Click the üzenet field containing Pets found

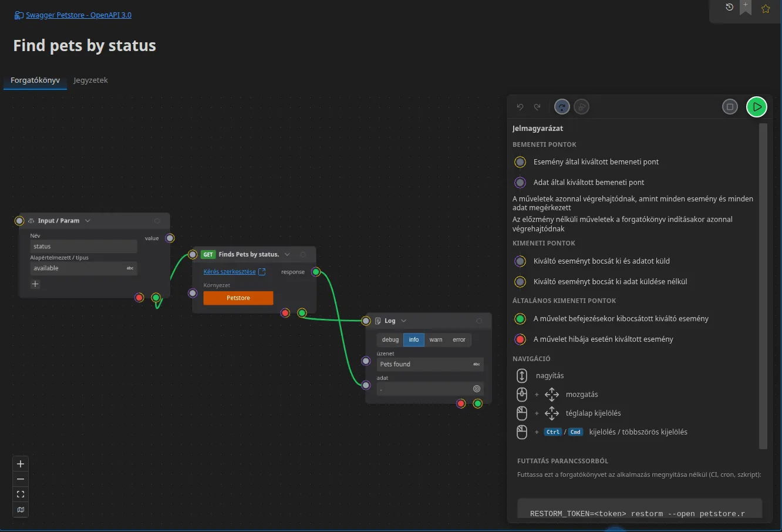tap(430, 364)
